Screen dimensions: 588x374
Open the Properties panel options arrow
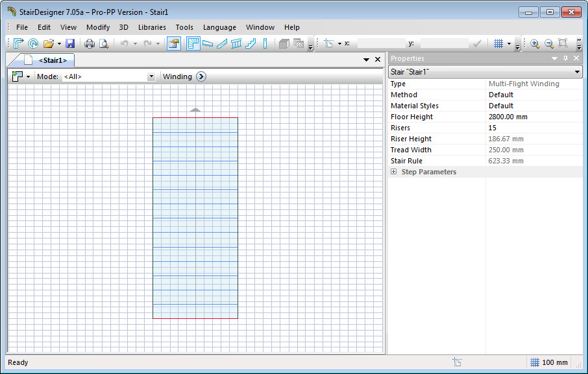click(x=554, y=58)
